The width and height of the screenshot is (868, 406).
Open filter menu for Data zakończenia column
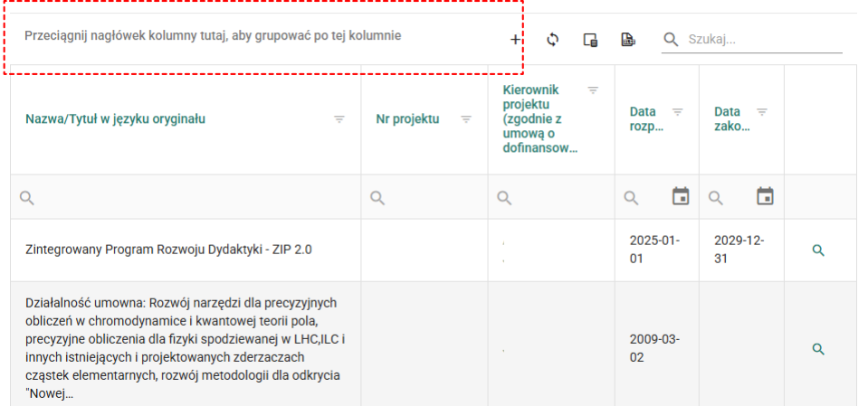pyautogui.click(x=761, y=112)
